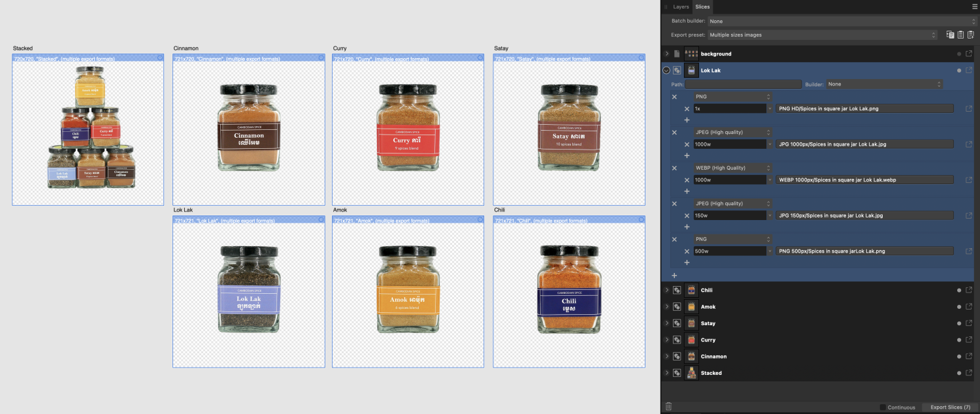Export the Amok slice via its export icon

pyautogui.click(x=969, y=307)
